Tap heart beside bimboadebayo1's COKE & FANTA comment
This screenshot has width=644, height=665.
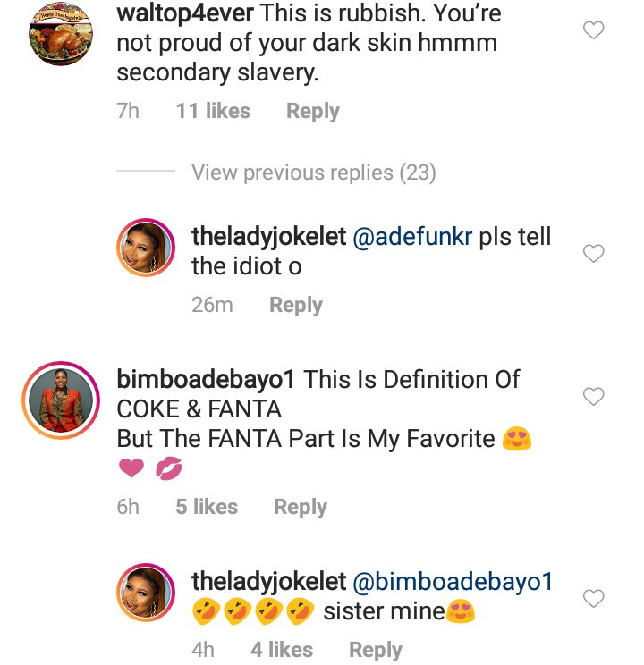click(593, 396)
